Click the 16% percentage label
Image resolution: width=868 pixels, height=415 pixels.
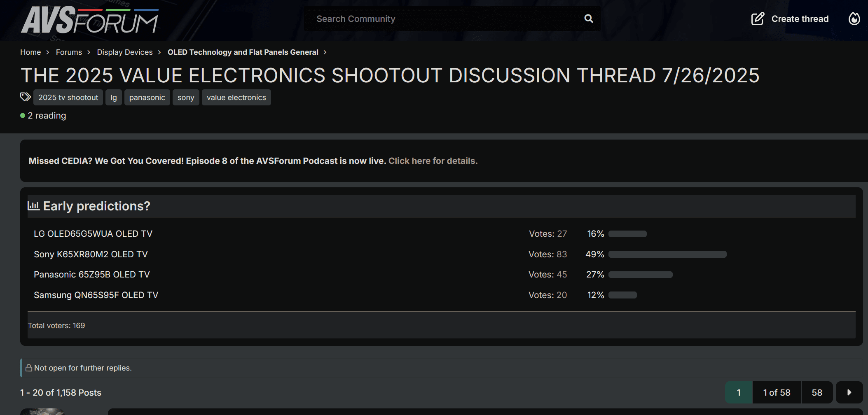tap(596, 234)
